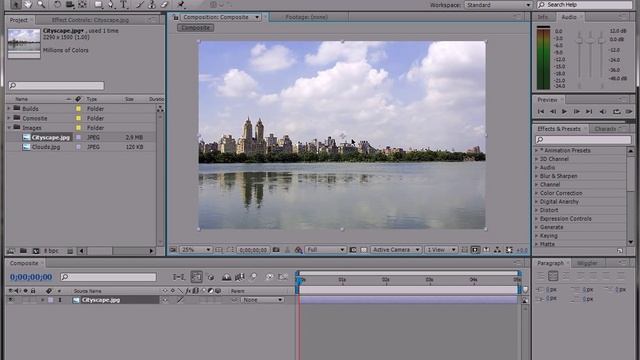Toggle hide shy layers switch in timeline
This screenshot has height=360, width=640.
[x=227, y=277]
